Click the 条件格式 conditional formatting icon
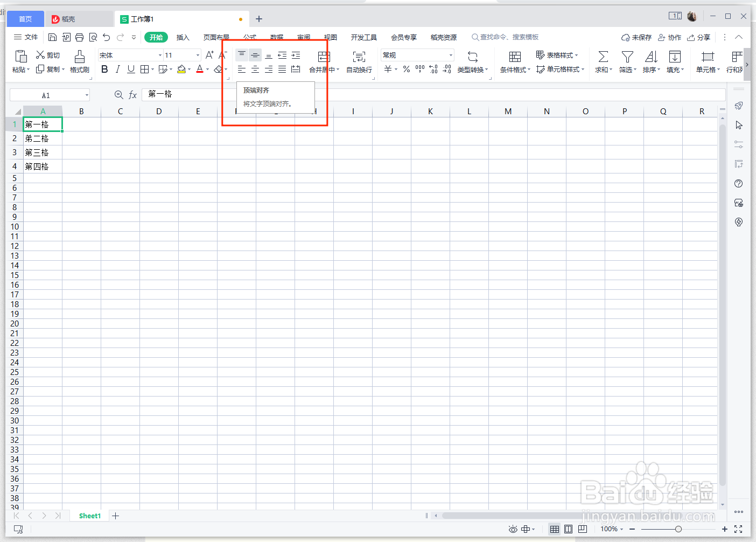This screenshot has width=756, height=542. [515, 57]
